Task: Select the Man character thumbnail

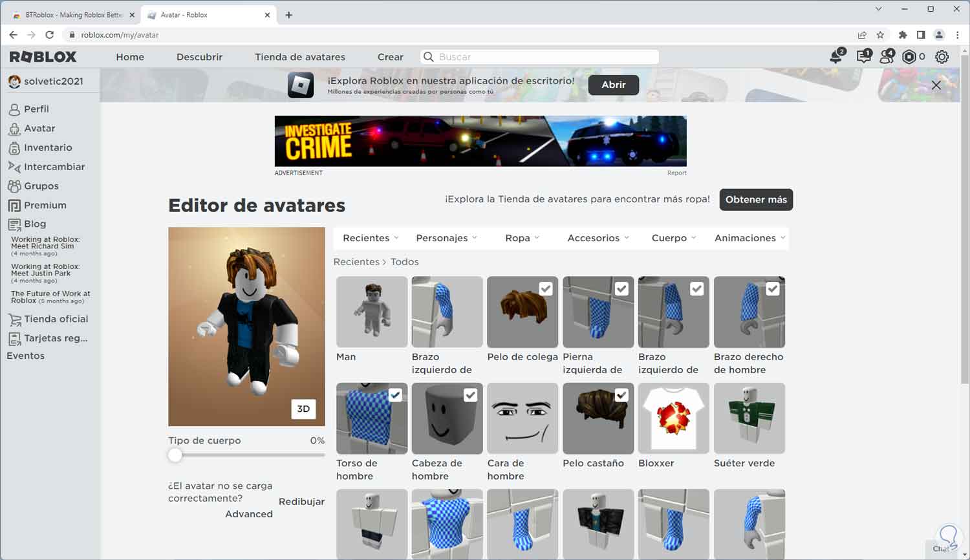Action: pos(372,312)
